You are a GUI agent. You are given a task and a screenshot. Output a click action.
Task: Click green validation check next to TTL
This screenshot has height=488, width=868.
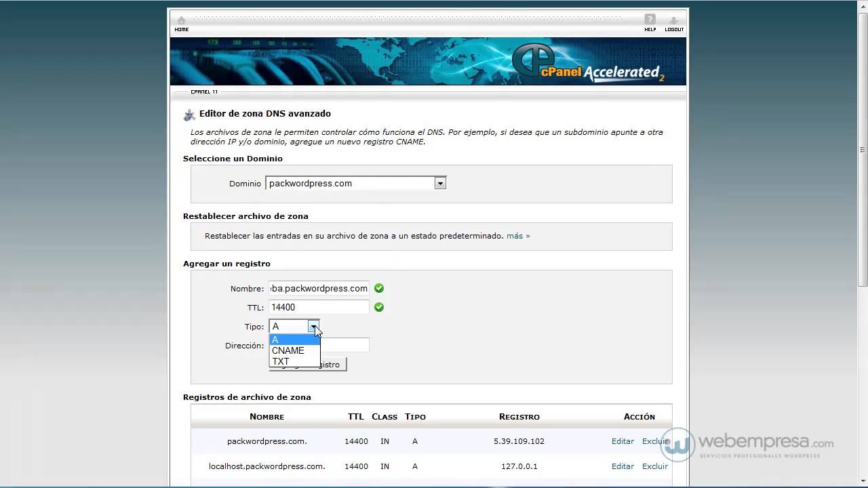379,307
